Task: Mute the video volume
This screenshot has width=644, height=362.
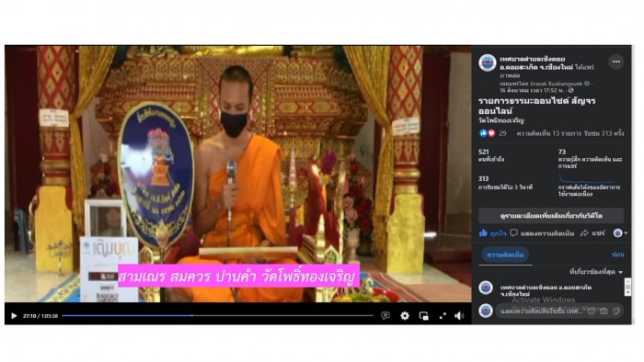Action: point(459,316)
